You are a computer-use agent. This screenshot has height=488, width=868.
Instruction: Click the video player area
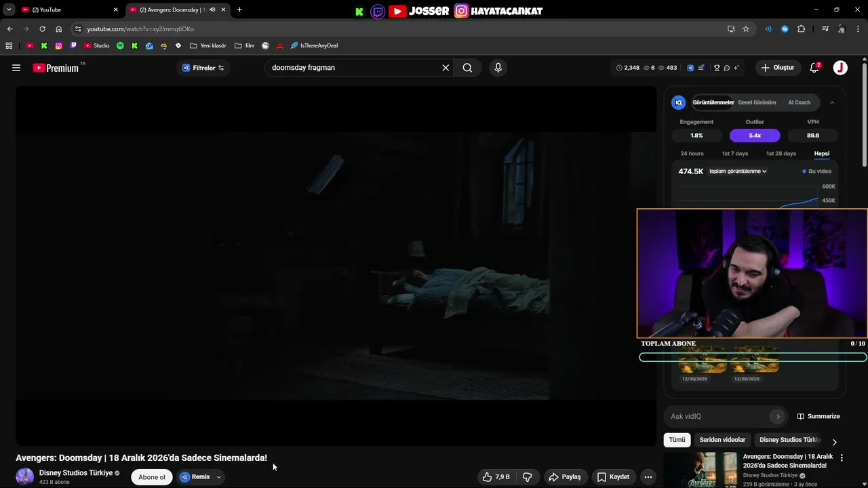coord(336,266)
